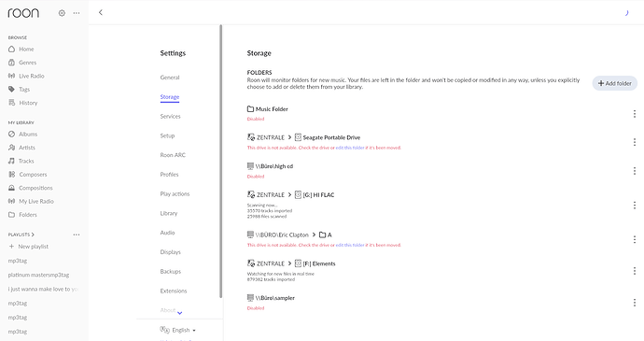The height and width of the screenshot is (341, 644).
Task: Click the Music Folder entry name
Action: tap(272, 109)
